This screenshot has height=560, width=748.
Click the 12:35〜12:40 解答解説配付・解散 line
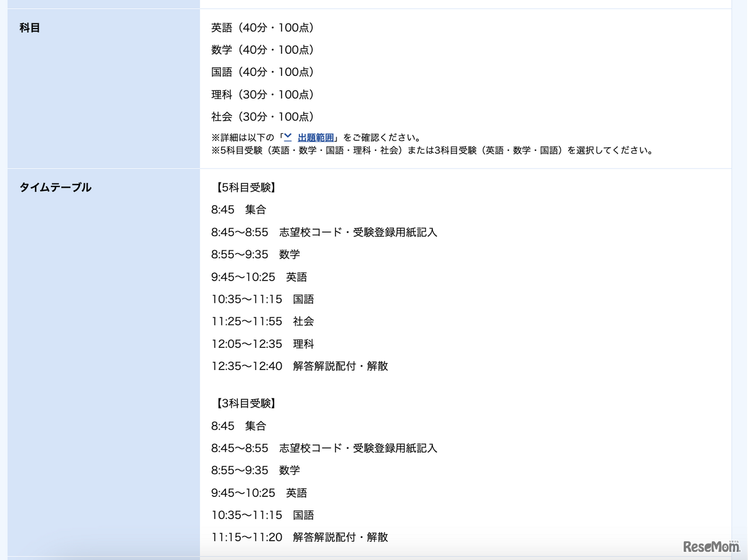click(300, 366)
